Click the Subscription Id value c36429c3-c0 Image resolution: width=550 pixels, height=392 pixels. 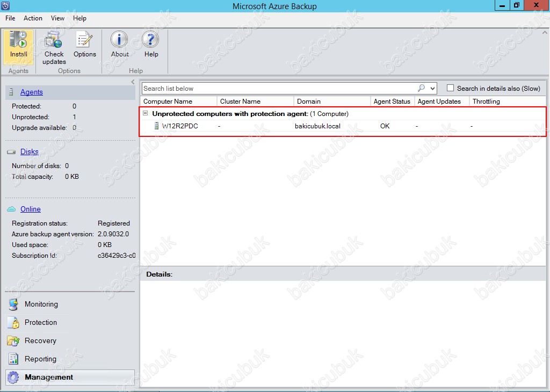coord(117,256)
